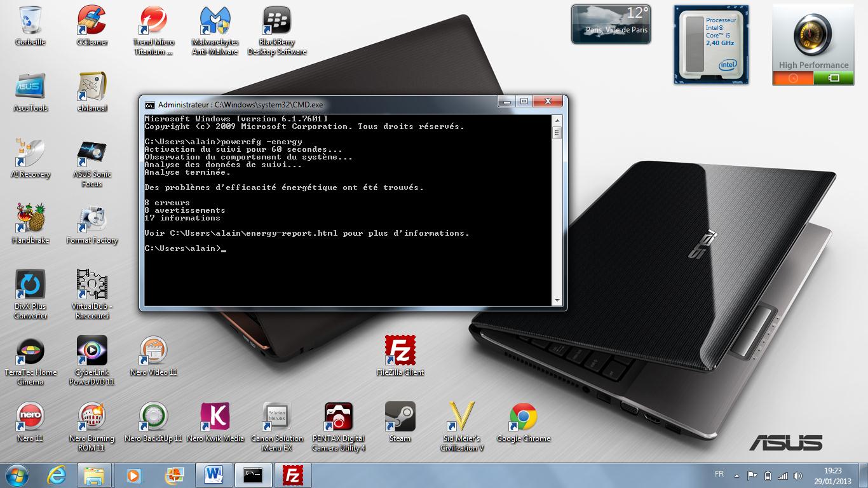The image size is (868, 488).
Task: Click the CMD scrollbar down arrow
Action: point(557,301)
